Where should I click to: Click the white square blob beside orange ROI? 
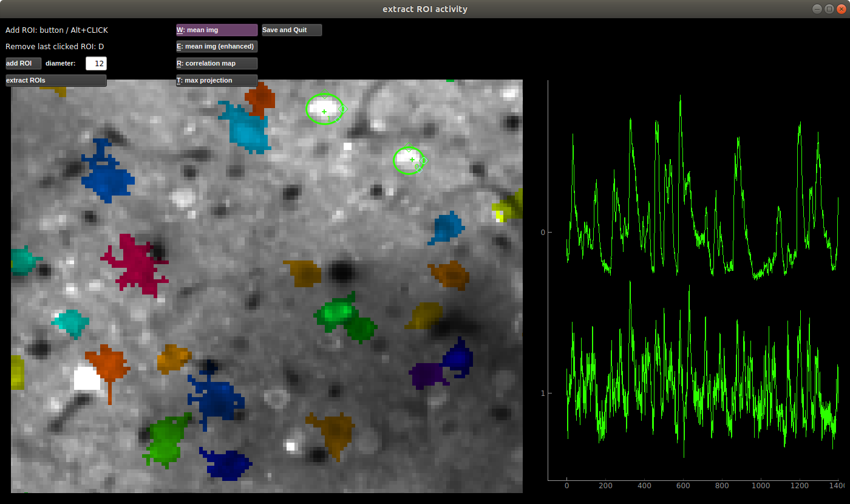(87, 377)
